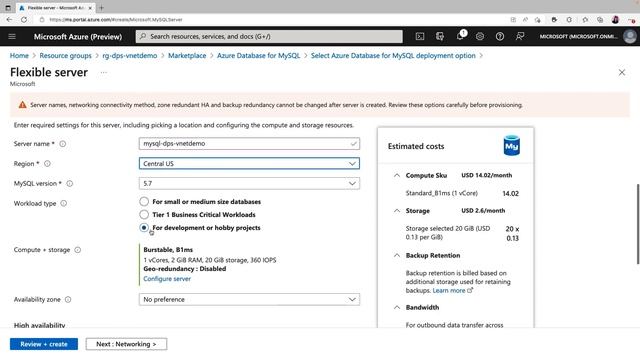Click the Server name input field
Screen dimensions: 640x360
249,144
